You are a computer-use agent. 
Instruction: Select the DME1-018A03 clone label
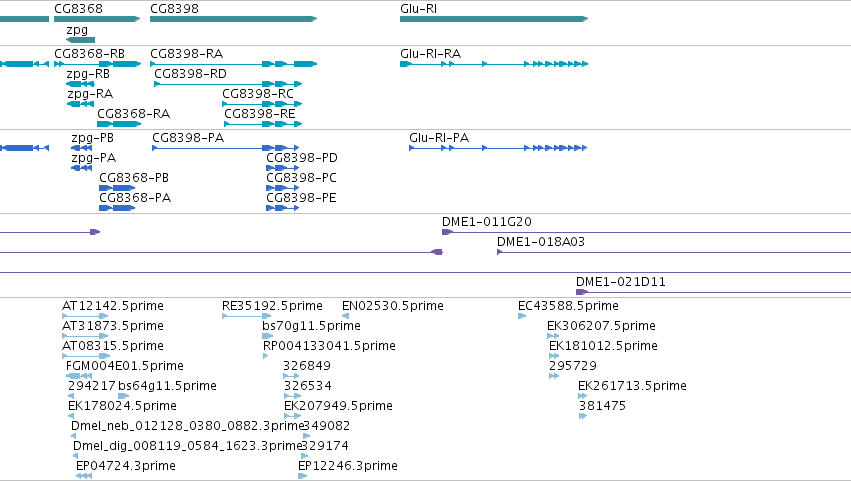[x=541, y=242]
